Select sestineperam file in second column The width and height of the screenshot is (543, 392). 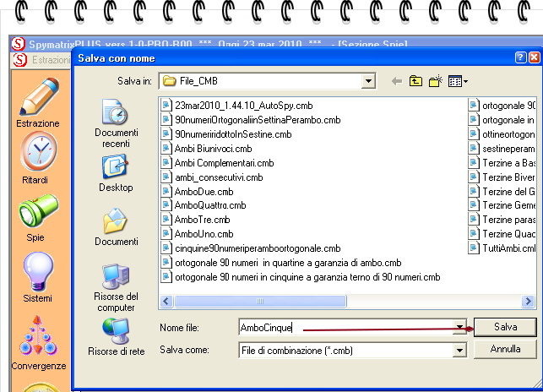click(x=502, y=149)
